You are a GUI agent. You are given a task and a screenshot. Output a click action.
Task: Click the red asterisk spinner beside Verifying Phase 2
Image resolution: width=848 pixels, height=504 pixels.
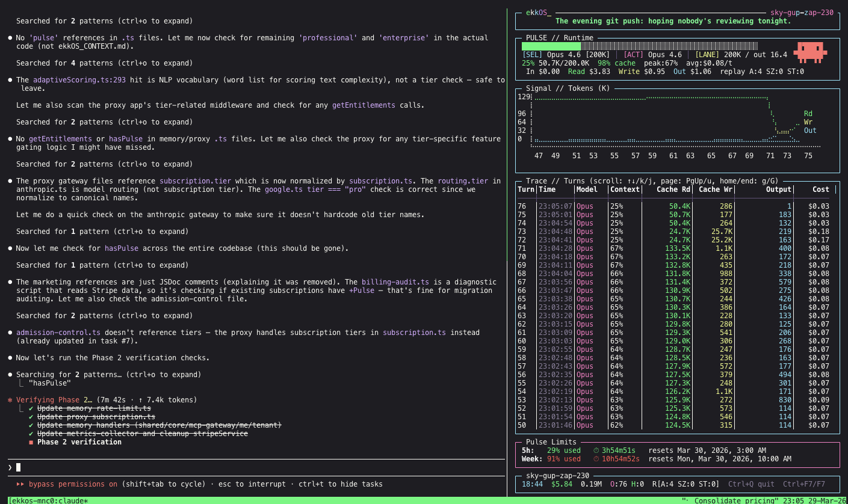tap(10, 400)
